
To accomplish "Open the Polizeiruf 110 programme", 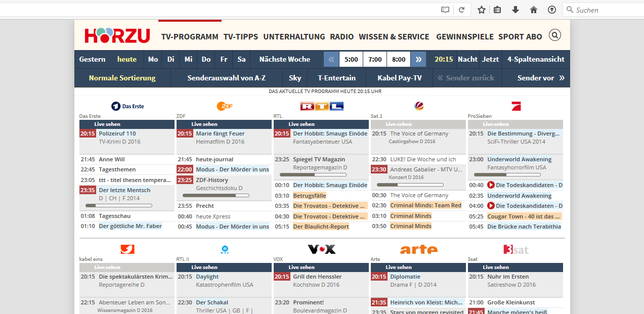I will tap(117, 133).
